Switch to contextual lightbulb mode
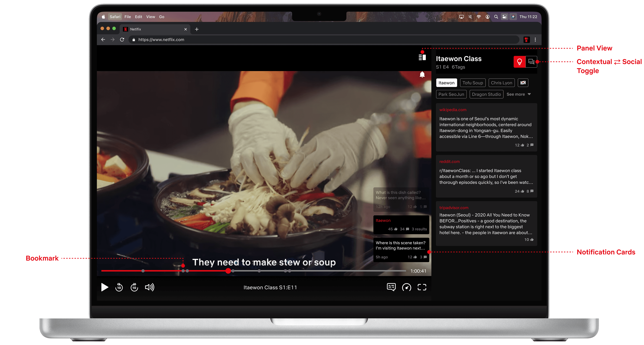Viewport: 644px width, 345px height. 519,62
